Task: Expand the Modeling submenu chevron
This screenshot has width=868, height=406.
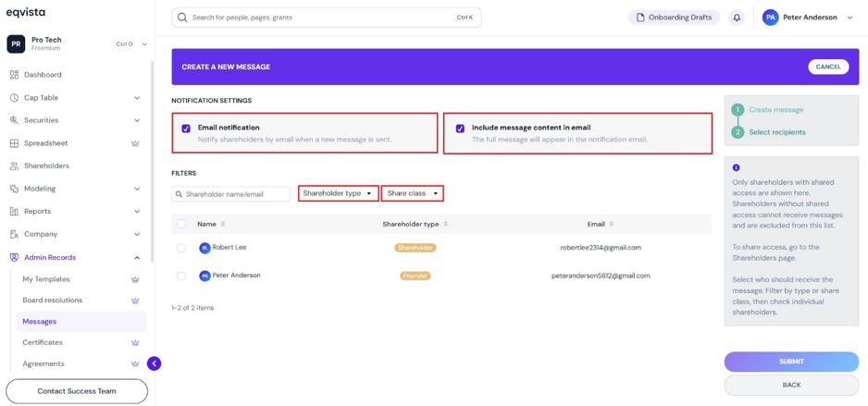Action: coord(137,189)
